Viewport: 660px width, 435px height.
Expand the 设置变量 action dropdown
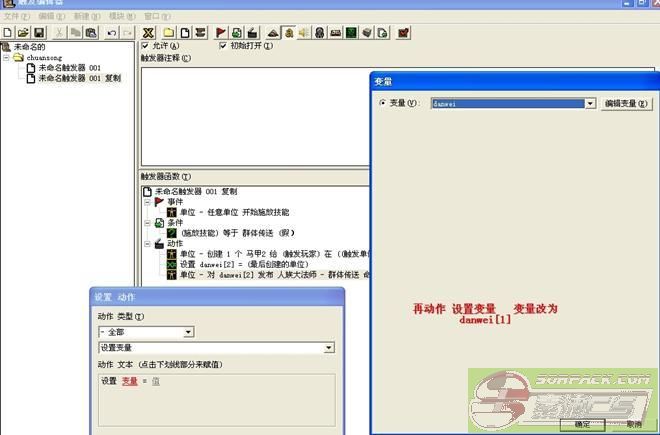[329, 348]
